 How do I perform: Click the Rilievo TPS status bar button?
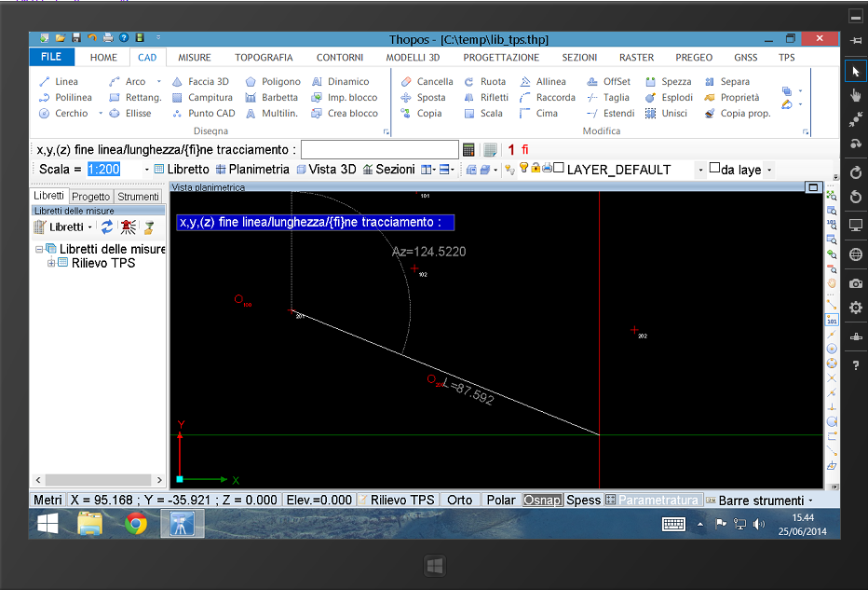click(398, 501)
